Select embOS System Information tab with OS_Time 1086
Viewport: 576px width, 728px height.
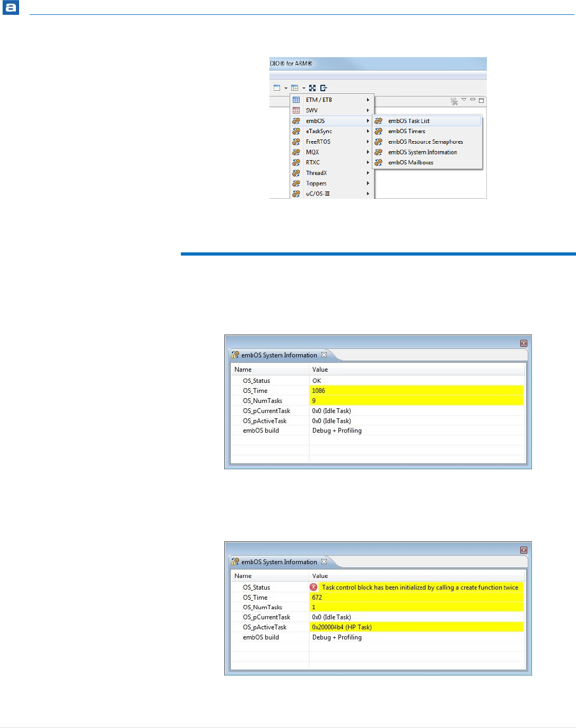click(279, 355)
